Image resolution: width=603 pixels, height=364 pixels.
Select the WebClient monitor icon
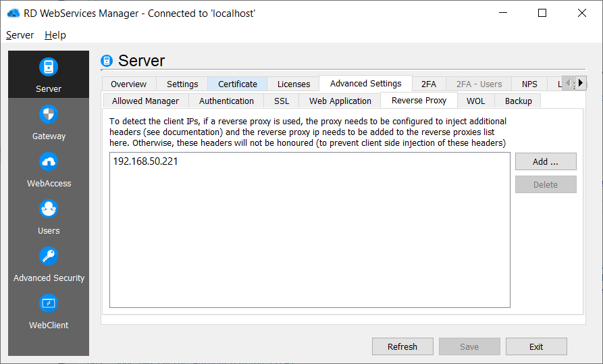[x=49, y=304]
